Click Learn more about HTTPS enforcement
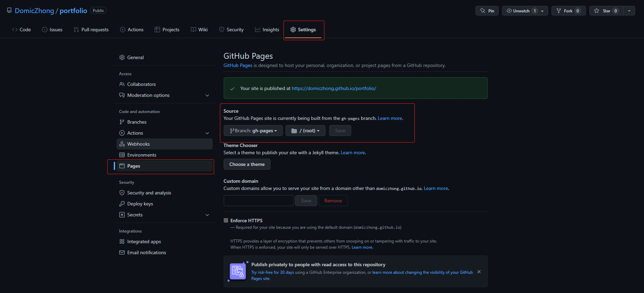 [362, 247]
